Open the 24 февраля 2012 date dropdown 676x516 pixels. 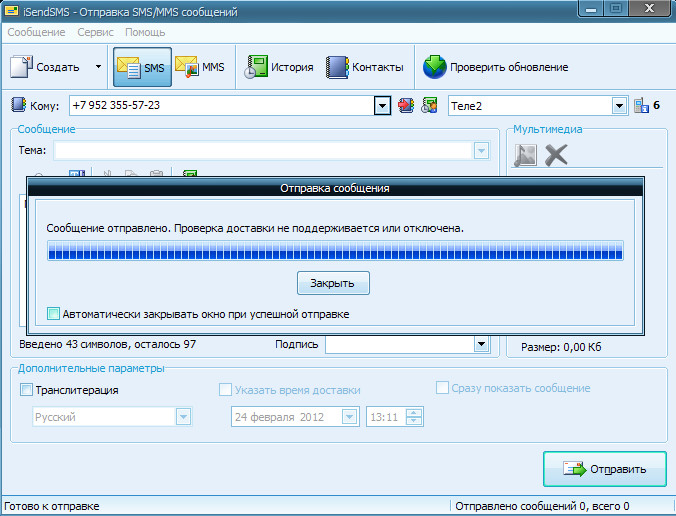pyautogui.click(x=349, y=417)
